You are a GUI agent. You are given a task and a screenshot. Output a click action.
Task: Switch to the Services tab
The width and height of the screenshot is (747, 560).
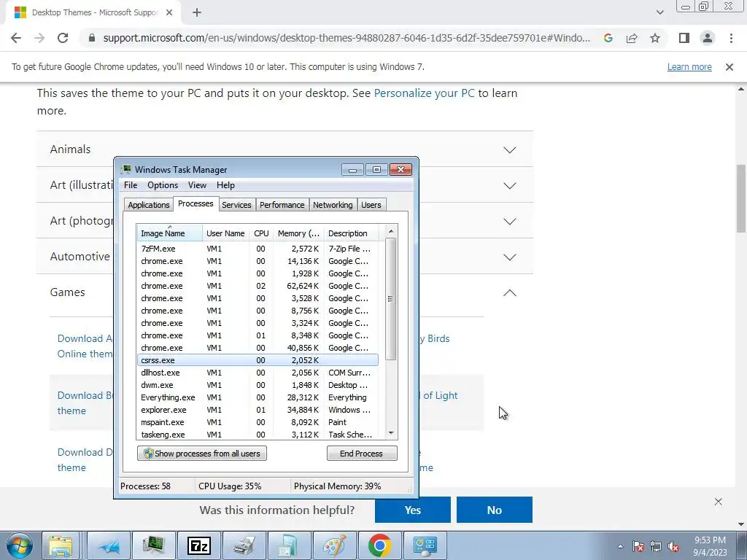pos(236,205)
